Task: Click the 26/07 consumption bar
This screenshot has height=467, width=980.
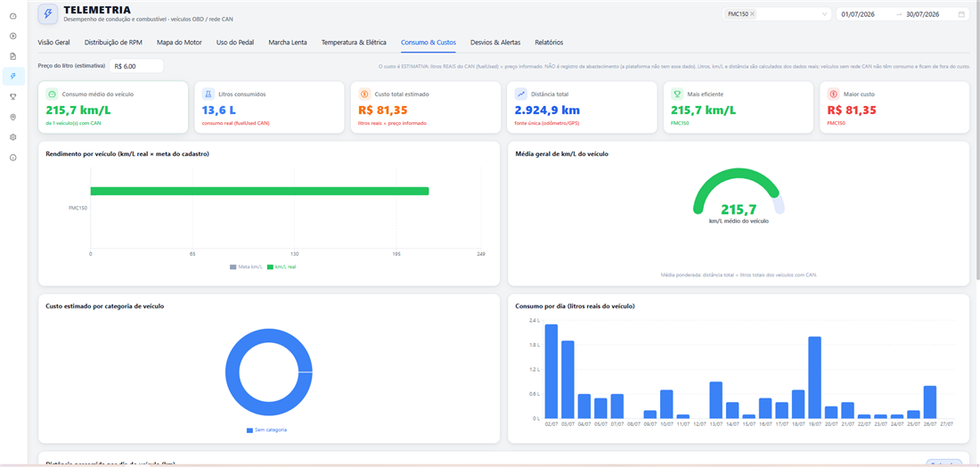Action: (930, 402)
